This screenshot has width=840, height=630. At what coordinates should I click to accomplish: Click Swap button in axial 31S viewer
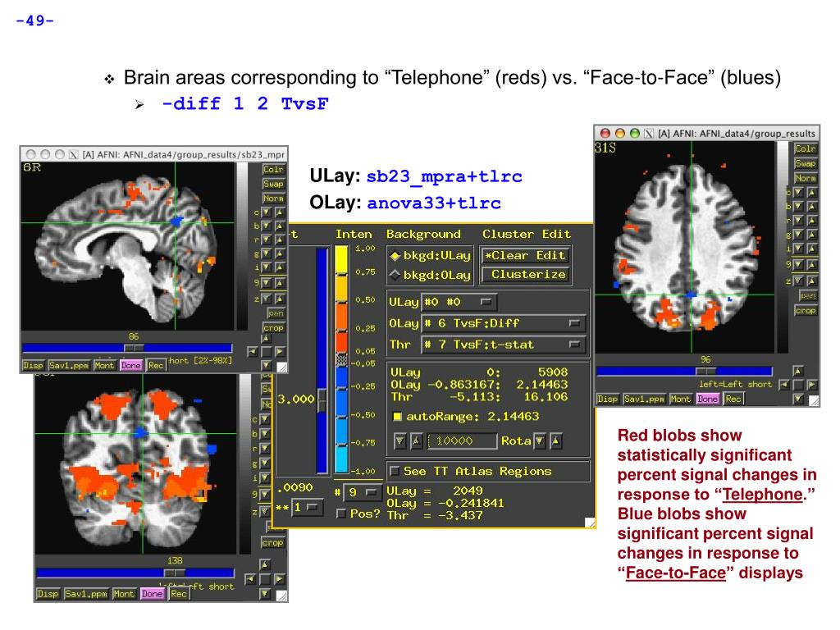click(x=806, y=163)
